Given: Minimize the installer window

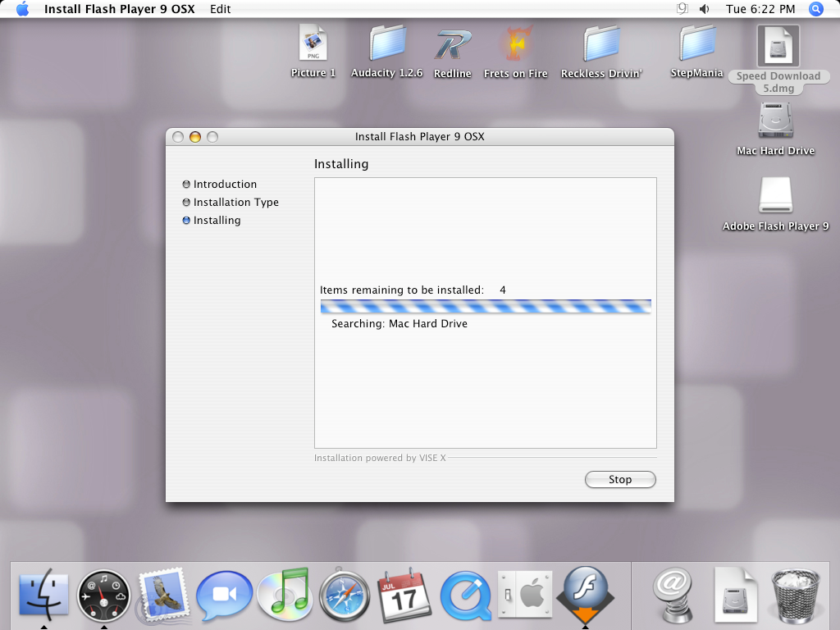Looking at the screenshot, I should (x=195, y=137).
